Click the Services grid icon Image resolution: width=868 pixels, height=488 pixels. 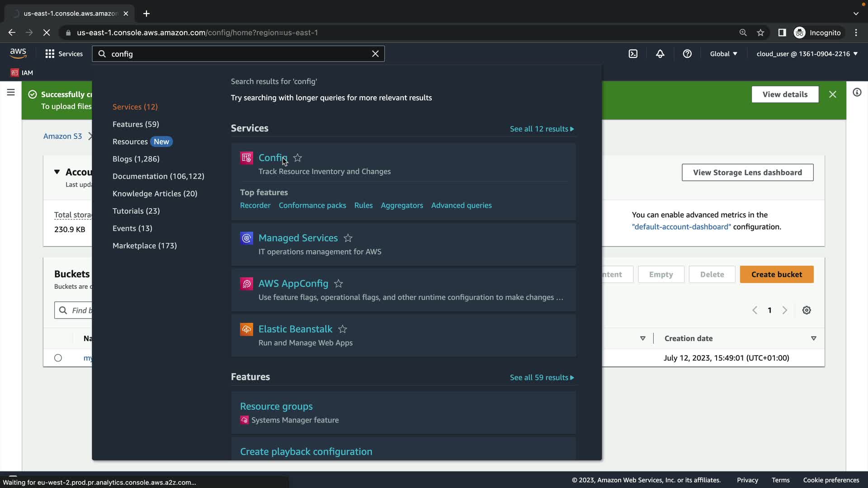[50, 54]
